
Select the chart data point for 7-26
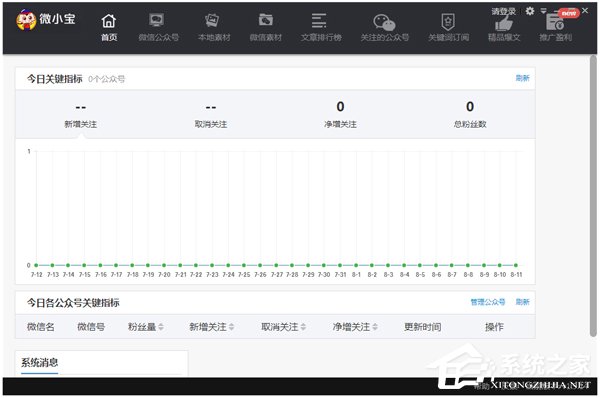260,265
